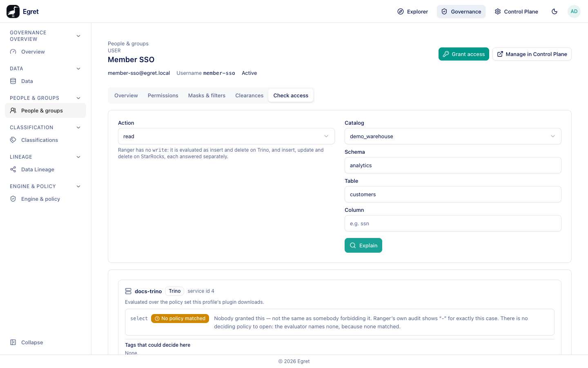Focus the Table field containing customers
The height and width of the screenshot is (368, 588).
click(453, 194)
